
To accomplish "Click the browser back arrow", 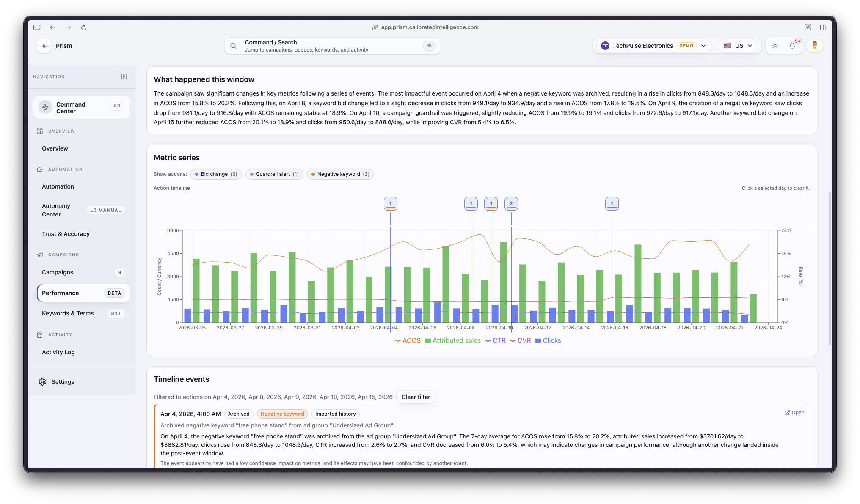I will [52, 27].
